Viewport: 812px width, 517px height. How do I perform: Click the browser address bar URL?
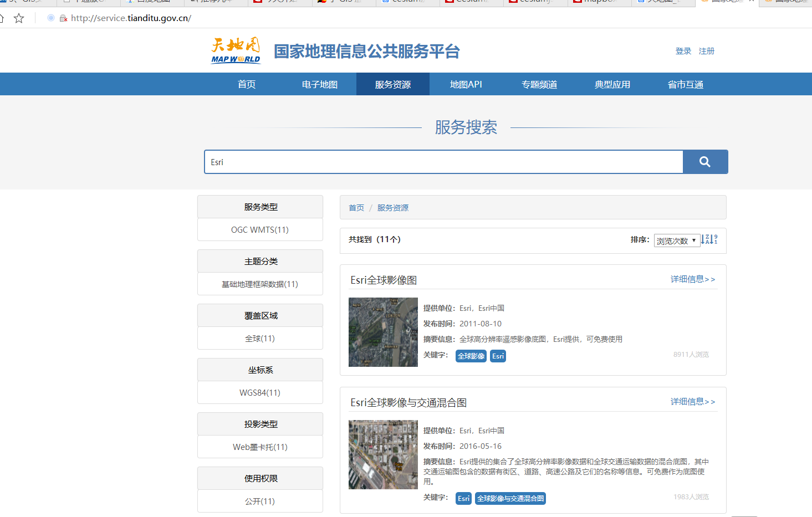click(131, 18)
